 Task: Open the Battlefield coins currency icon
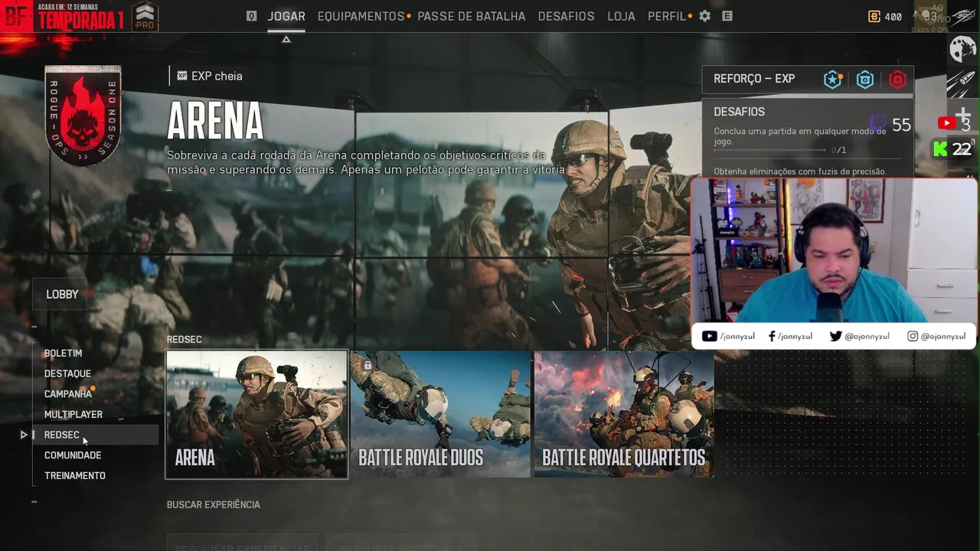click(874, 16)
